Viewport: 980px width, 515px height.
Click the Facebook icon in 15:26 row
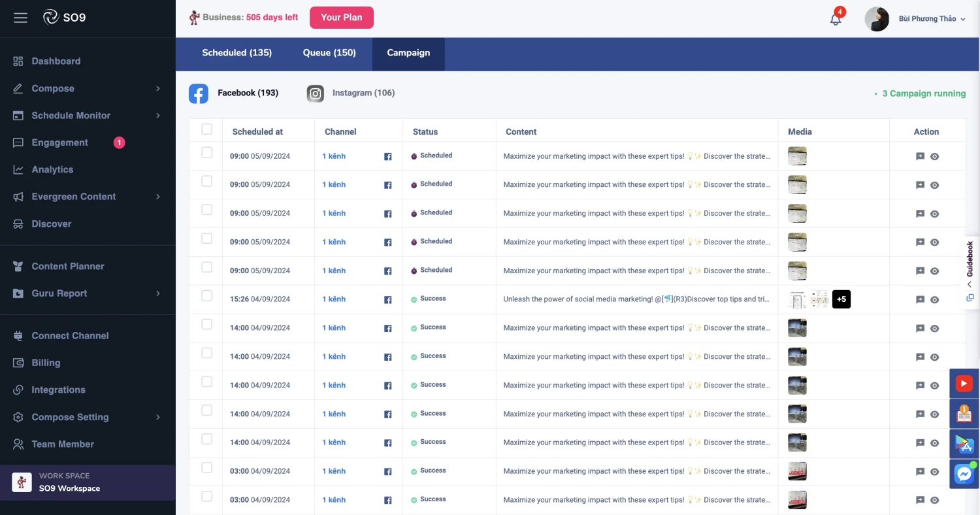[x=387, y=300]
